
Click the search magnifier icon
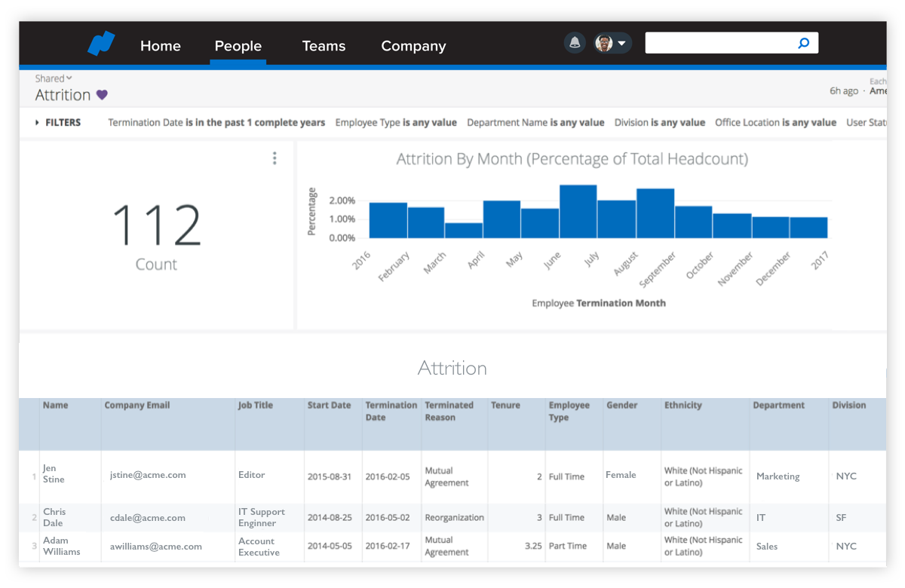coord(804,43)
